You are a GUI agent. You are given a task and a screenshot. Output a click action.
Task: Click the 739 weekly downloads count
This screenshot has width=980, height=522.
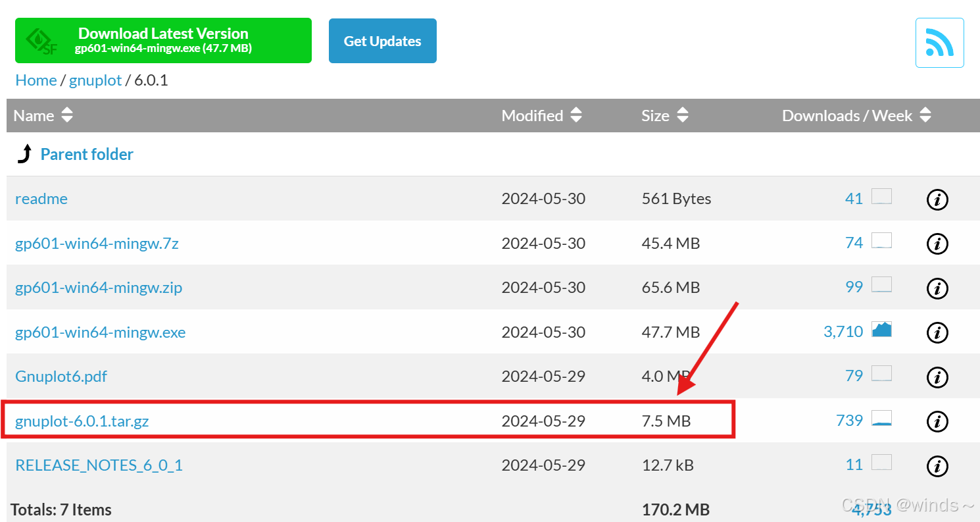849,421
